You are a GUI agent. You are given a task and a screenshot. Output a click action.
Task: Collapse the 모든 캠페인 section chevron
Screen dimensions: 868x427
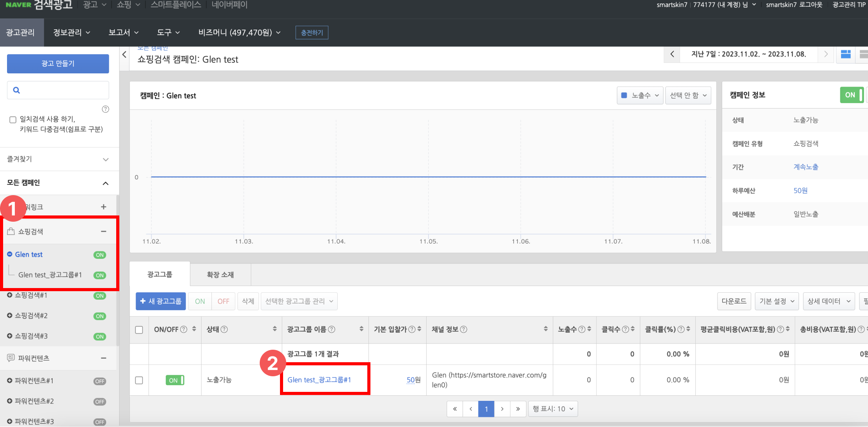coord(105,183)
